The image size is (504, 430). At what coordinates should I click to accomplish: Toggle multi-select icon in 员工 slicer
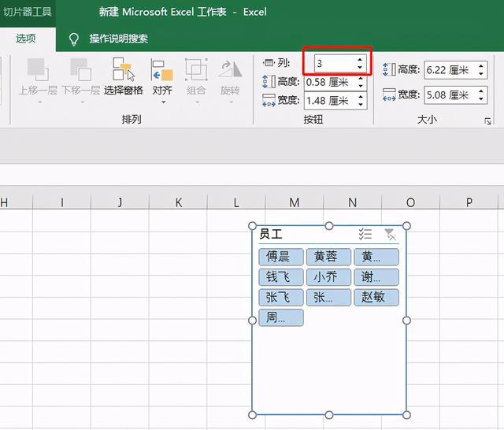(x=365, y=234)
